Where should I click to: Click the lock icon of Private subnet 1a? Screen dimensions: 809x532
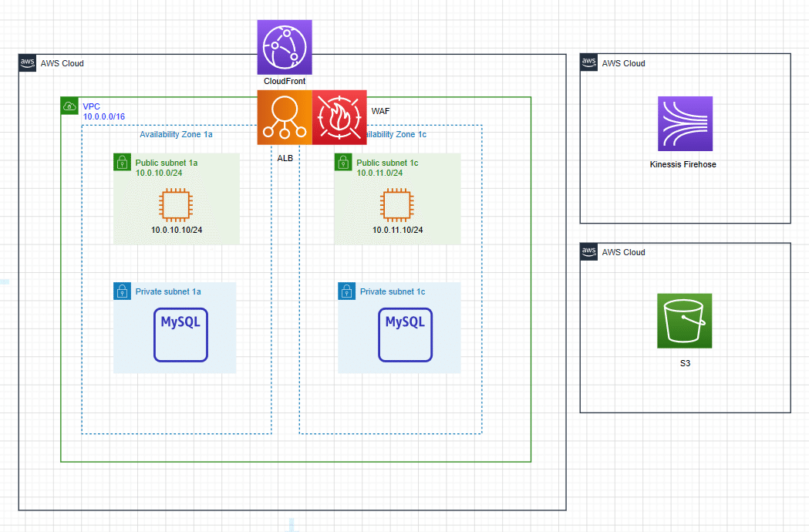click(123, 291)
